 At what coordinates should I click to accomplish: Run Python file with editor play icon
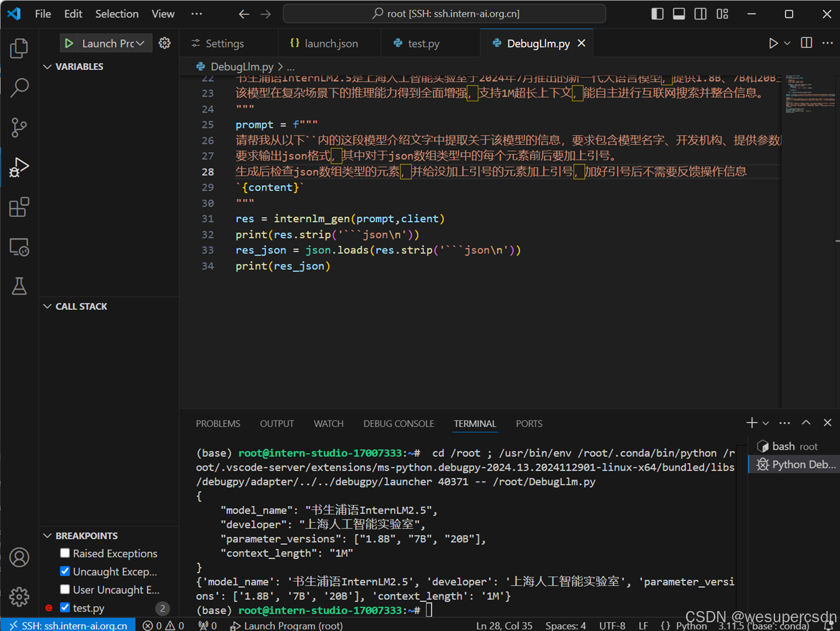pyautogui.click(x=773, y=43)
